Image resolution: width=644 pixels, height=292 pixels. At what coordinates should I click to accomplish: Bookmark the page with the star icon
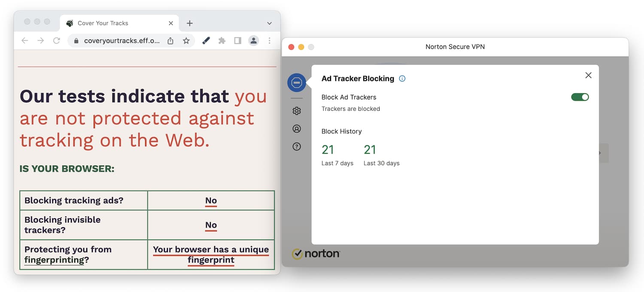[x=186, y=40]
